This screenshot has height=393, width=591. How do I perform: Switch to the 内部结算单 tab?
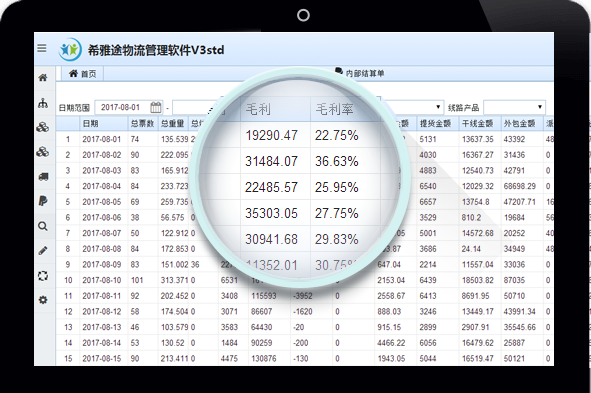point(360,73)
